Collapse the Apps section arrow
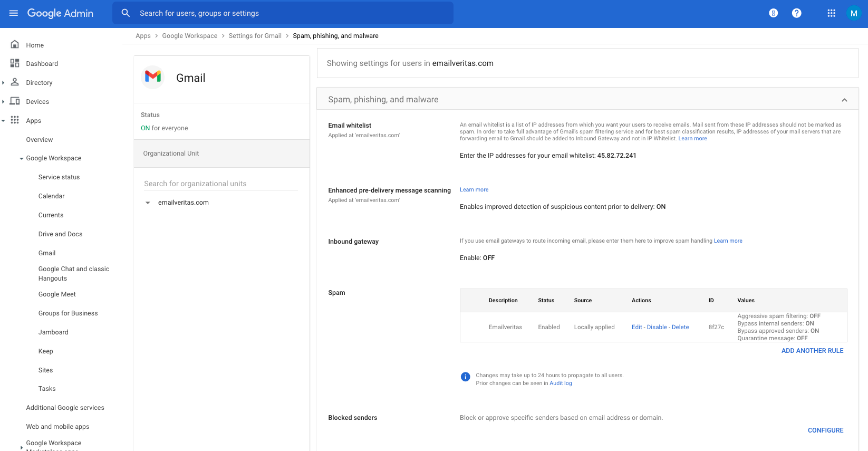Image resolution: width=868 pixels, height=451 pixels. click(x=3, y=121)
